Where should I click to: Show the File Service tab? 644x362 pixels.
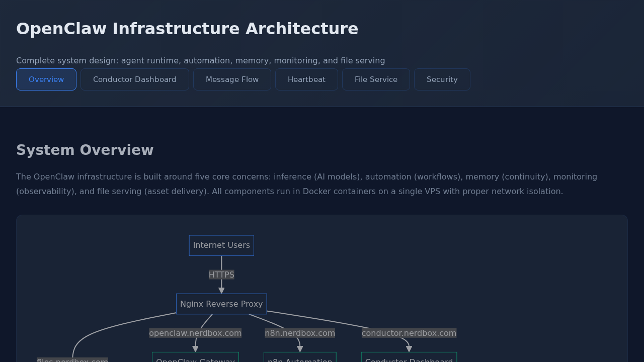[376, 79]
